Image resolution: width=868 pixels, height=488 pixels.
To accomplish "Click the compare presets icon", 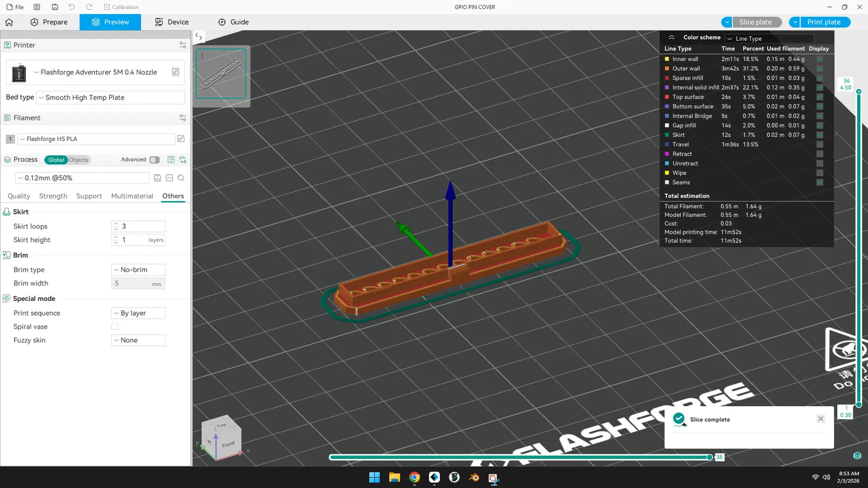I will (183, 160).
